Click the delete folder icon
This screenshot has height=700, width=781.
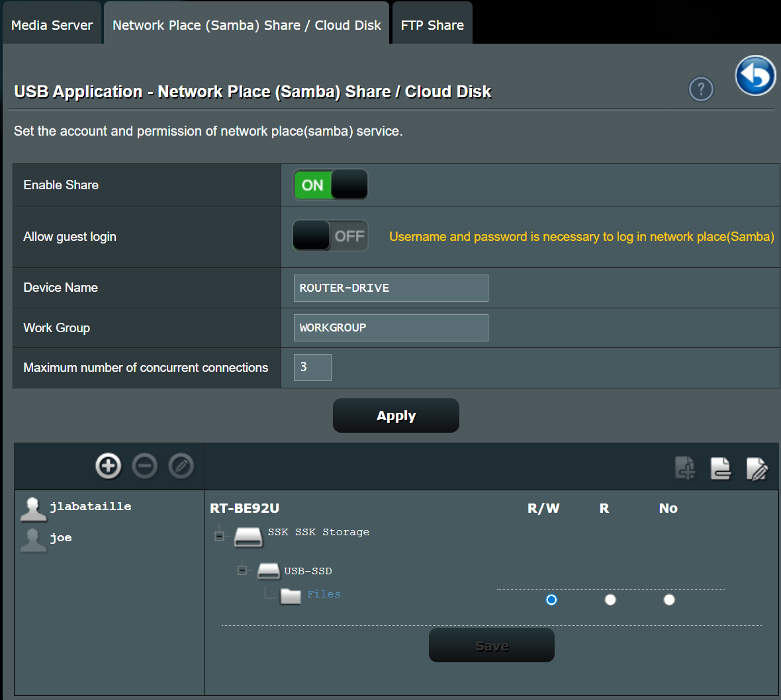click(720, 468)
